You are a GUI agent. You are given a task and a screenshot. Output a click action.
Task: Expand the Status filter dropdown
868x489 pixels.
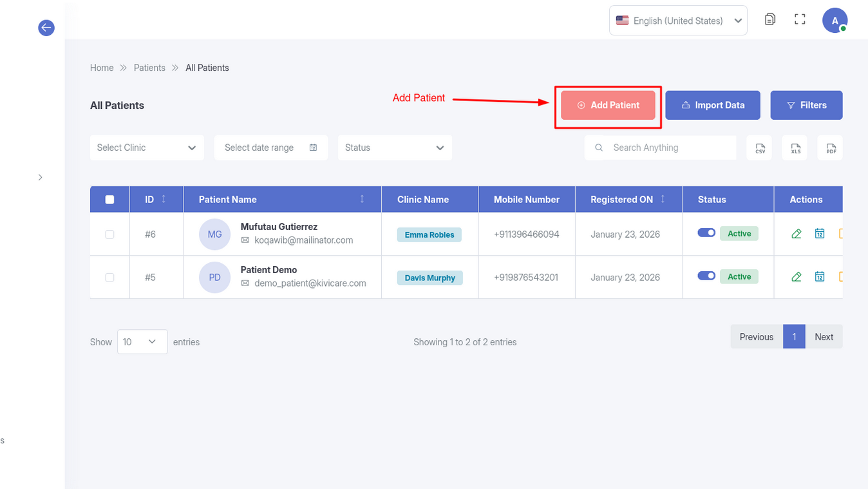[x=394, y=148]
